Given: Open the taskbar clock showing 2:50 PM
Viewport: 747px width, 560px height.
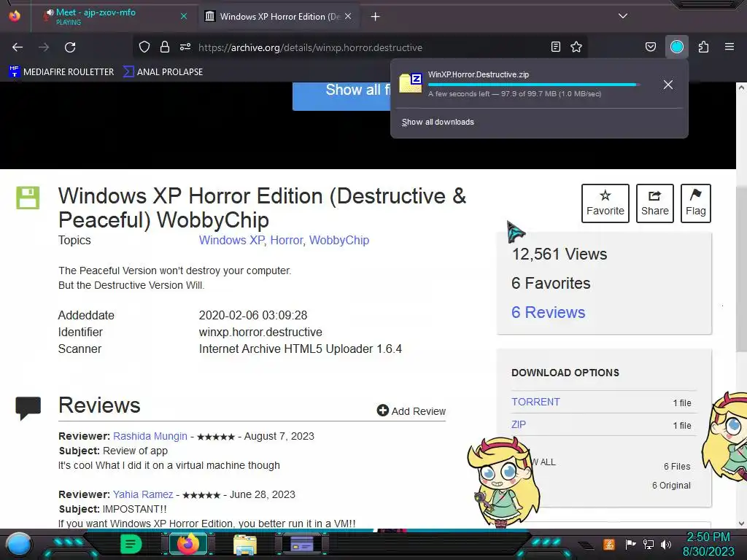Looking at the screenshot, I should click(708, 544).
